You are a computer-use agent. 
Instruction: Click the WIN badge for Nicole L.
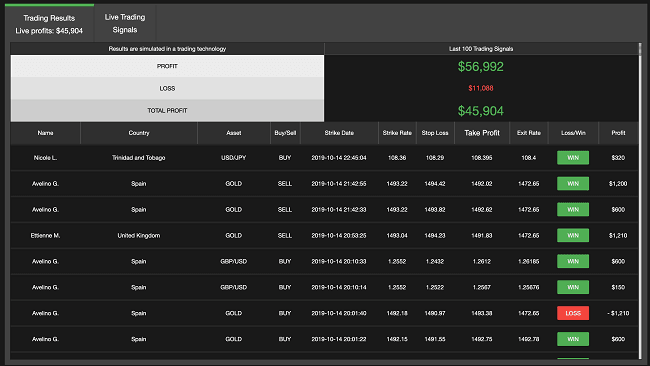pyautogui.click(x=573, y=158)
